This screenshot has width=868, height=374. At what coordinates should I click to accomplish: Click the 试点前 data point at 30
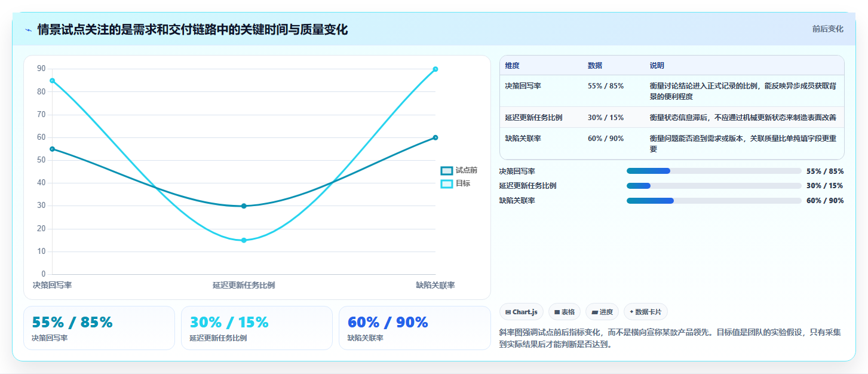(244, 206)
